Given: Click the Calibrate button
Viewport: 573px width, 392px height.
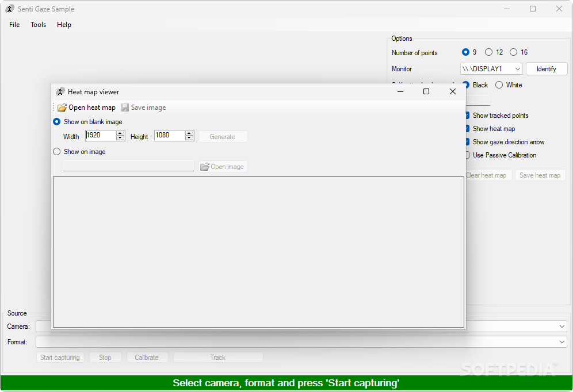Looking at the screenshot, I should [x=147, y=358].
